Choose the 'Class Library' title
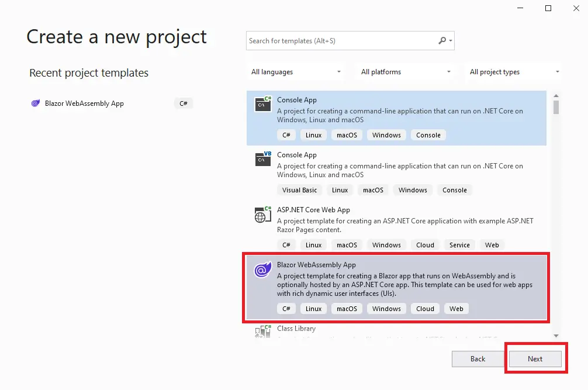 296,329
